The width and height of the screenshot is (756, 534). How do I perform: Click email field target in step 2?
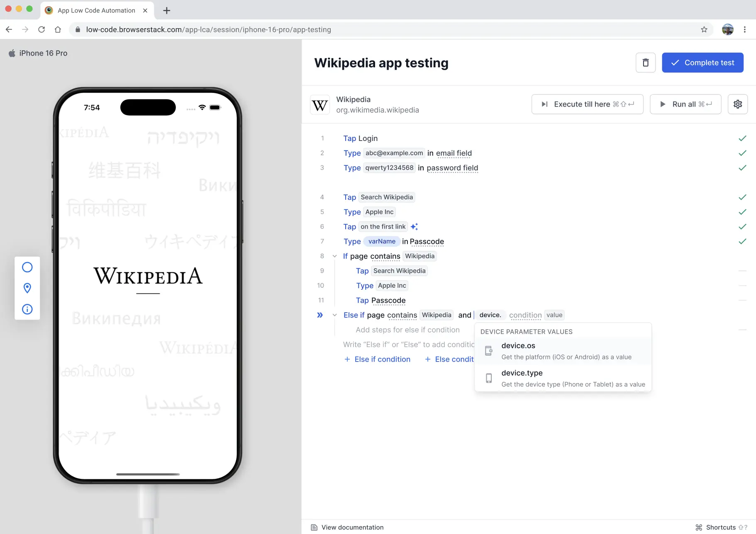tap(454, 153)
